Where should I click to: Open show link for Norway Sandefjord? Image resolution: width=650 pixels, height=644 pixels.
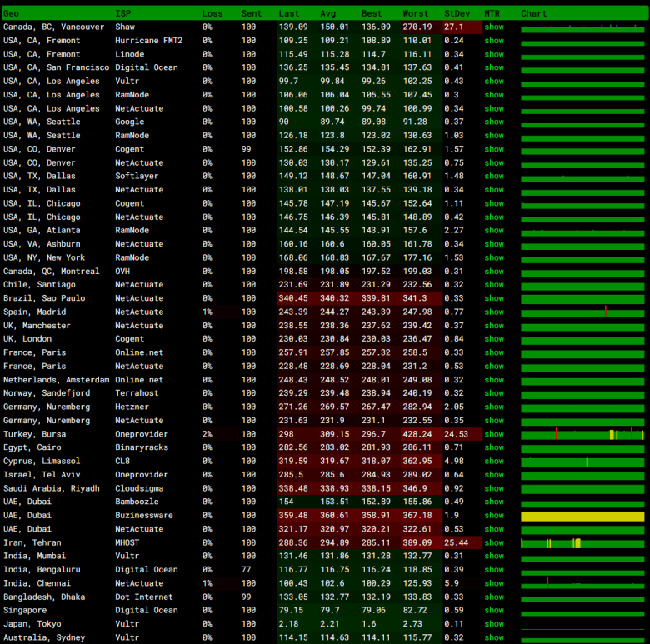(x=494, y=393)
